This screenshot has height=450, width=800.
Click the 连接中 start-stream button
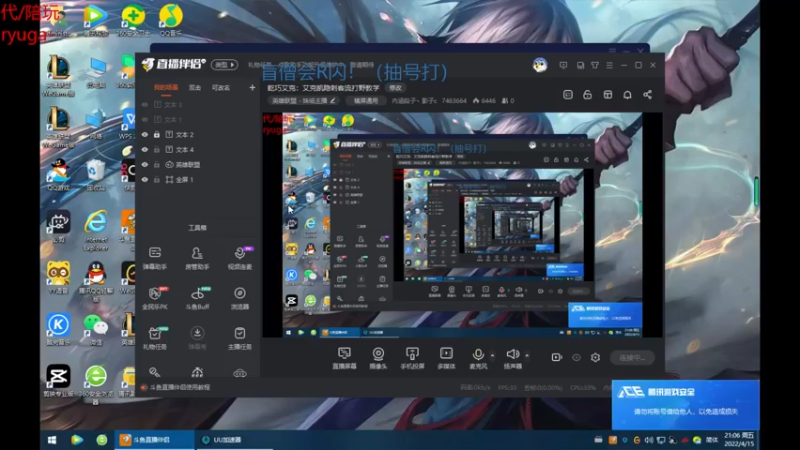(632, 358)
